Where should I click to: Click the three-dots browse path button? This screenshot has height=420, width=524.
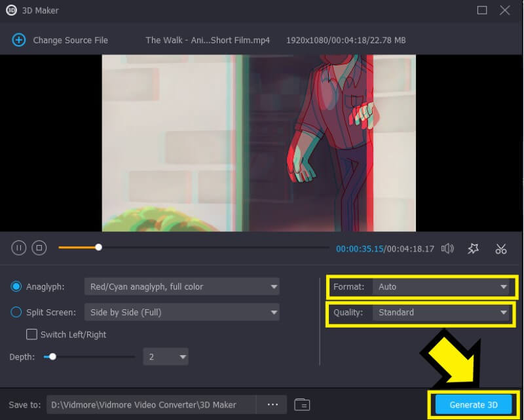pyautogui.click(x=272, y=404)
